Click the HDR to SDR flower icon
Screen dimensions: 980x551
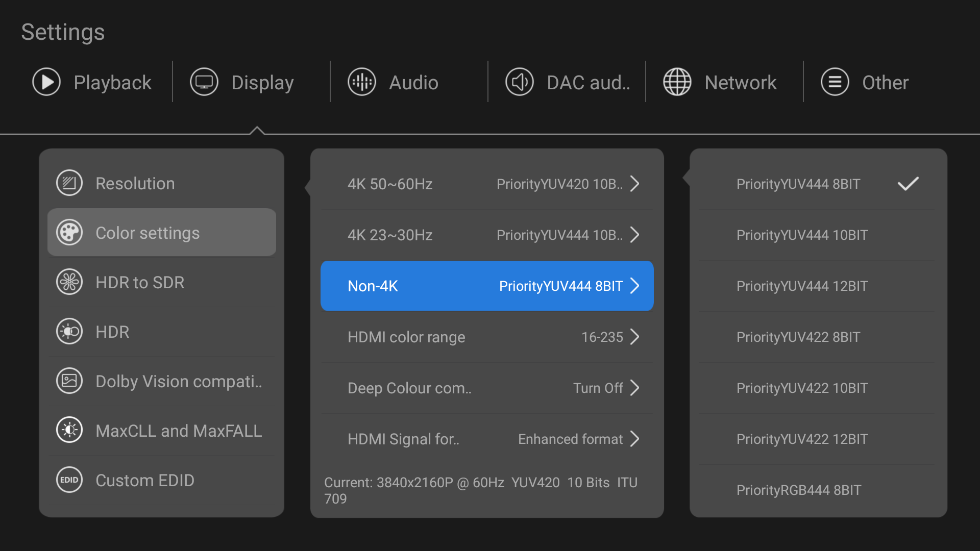69,282
